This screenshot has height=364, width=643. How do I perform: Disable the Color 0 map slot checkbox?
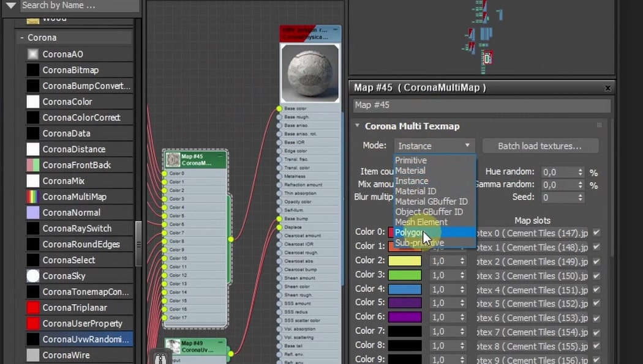point(596,232)
